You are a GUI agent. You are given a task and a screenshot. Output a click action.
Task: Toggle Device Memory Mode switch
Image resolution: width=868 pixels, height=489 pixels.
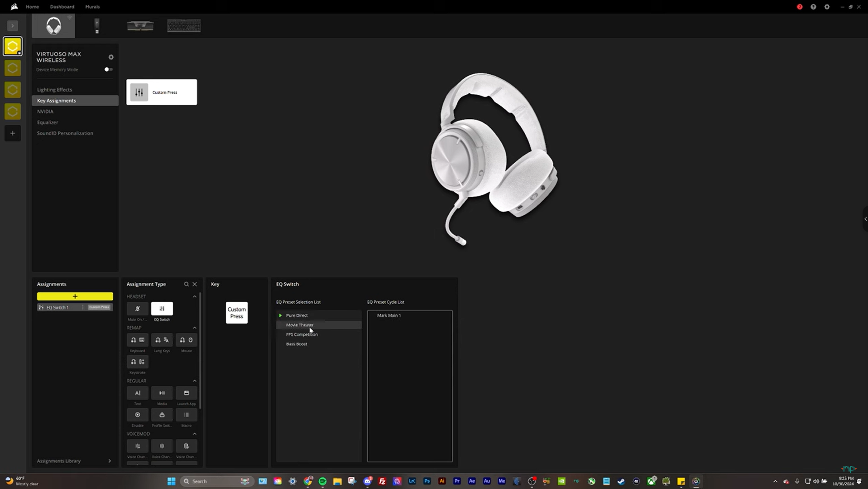(109, 69)
